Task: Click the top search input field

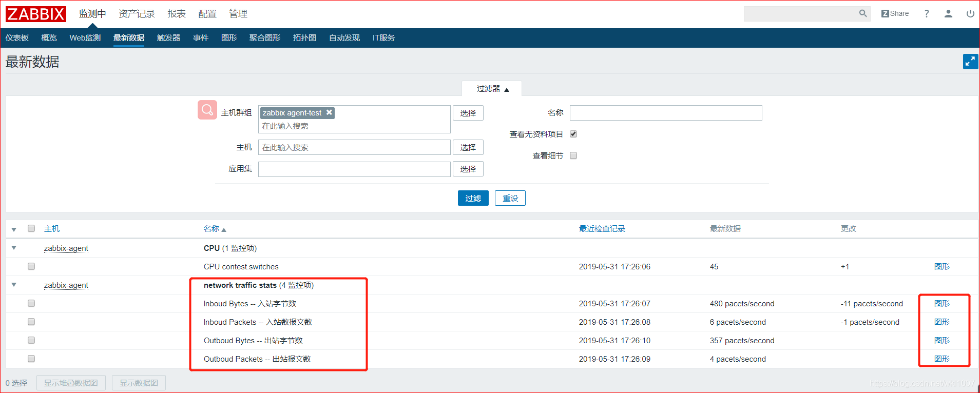Action: tap(801, 13)
